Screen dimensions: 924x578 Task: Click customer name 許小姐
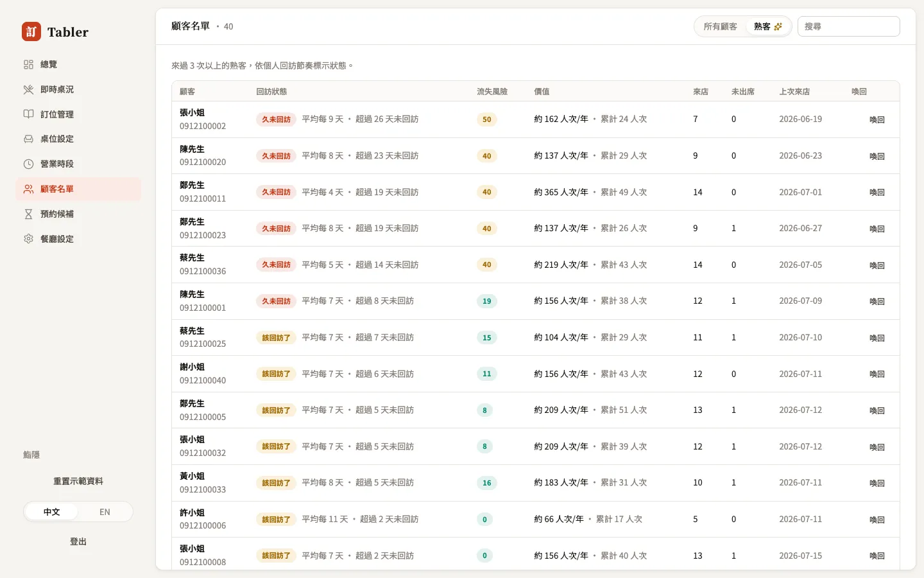point(192,512)
